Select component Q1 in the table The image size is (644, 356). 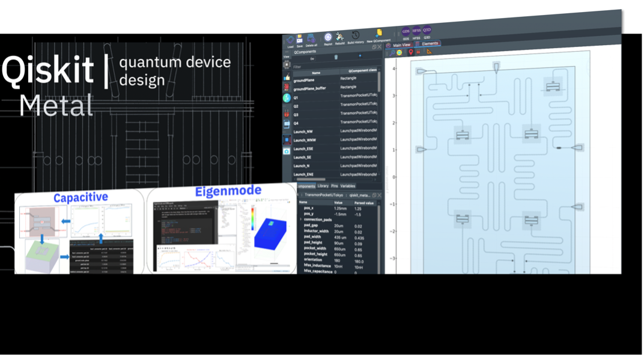tap(335, 97)
